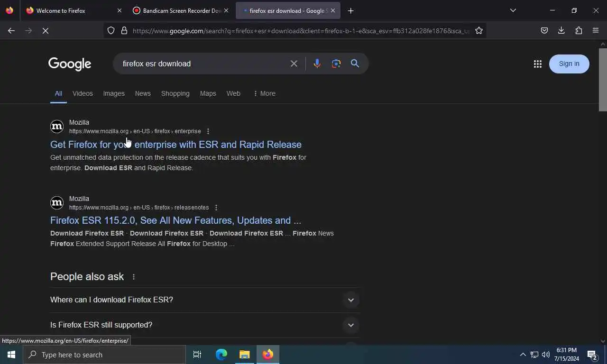607x364 pixels.
Task: Open Get Firefox for your enterprise link
Action: [x=176, y=145]
